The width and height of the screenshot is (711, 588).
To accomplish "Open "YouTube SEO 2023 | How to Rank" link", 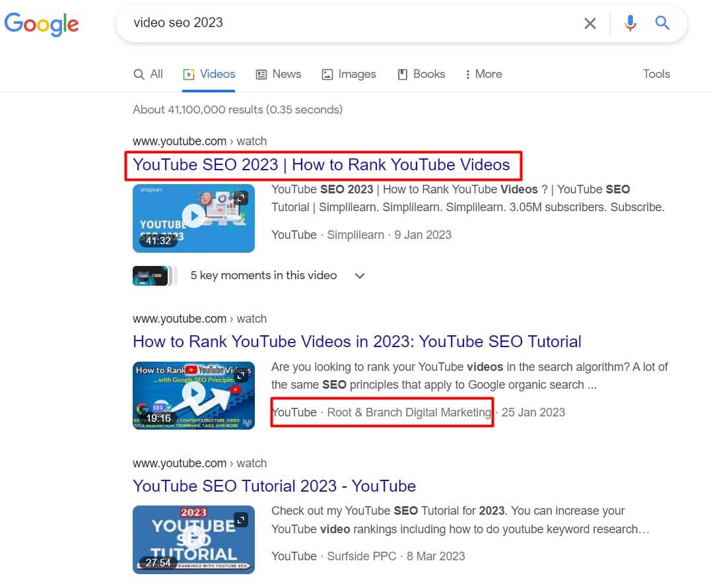I will [x=322, y=165].
